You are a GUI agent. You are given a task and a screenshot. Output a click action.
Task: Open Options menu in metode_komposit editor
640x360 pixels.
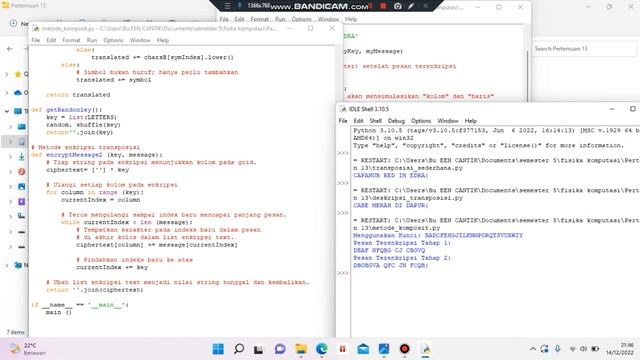(x=113, y=40)
